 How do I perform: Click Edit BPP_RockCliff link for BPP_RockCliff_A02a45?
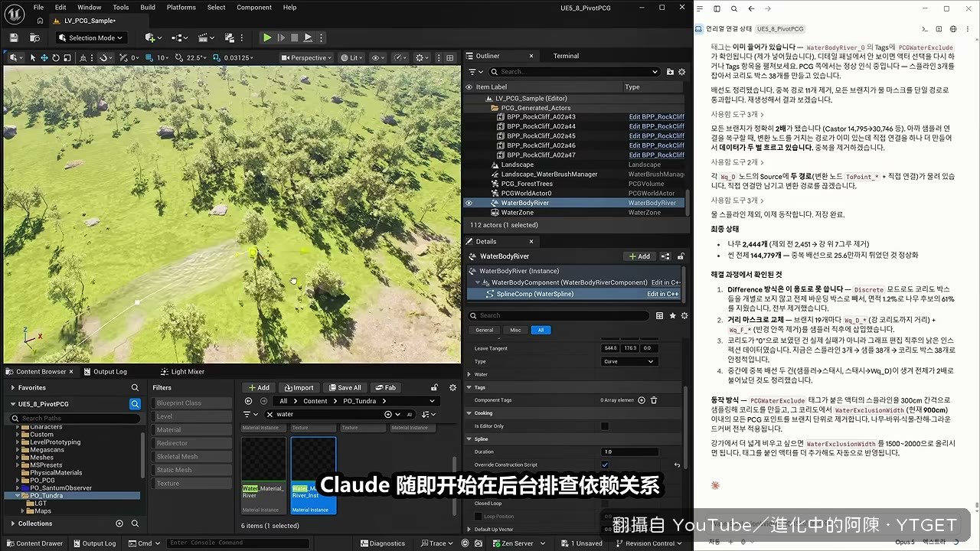coord(656,136)
